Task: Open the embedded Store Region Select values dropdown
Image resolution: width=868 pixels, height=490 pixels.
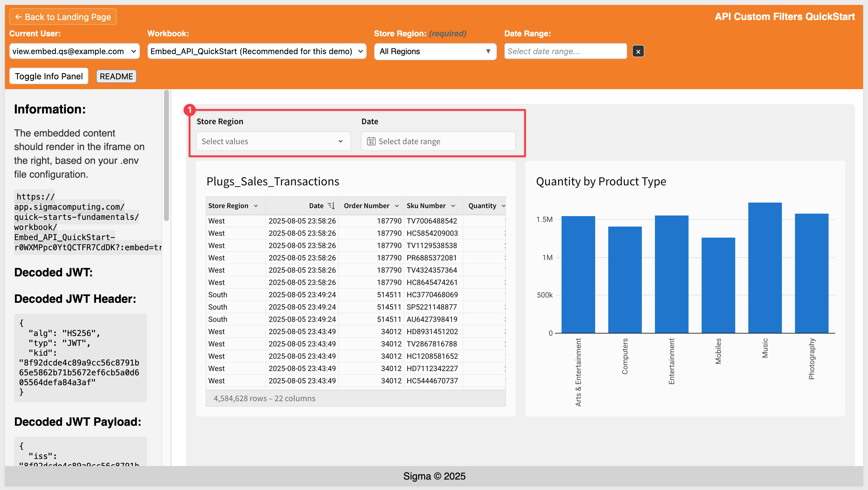Action: 273,141
